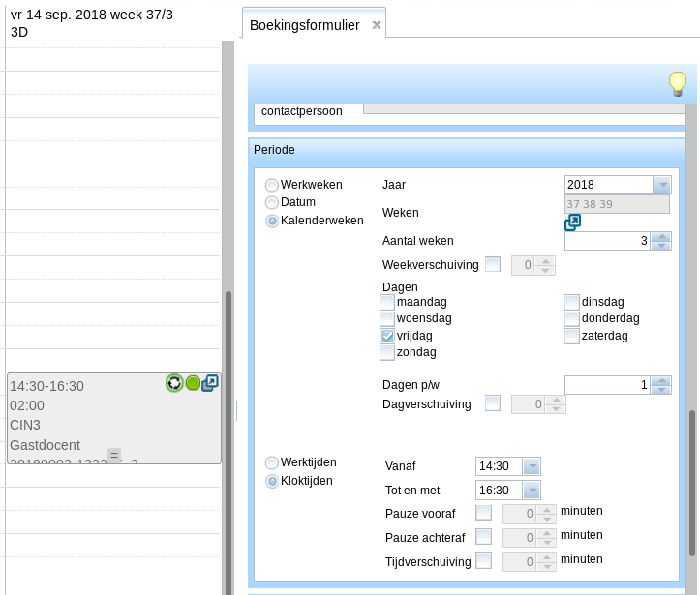
Task: Decrease Dagen p/w with down arrow
Action: (x=661, y=389)
